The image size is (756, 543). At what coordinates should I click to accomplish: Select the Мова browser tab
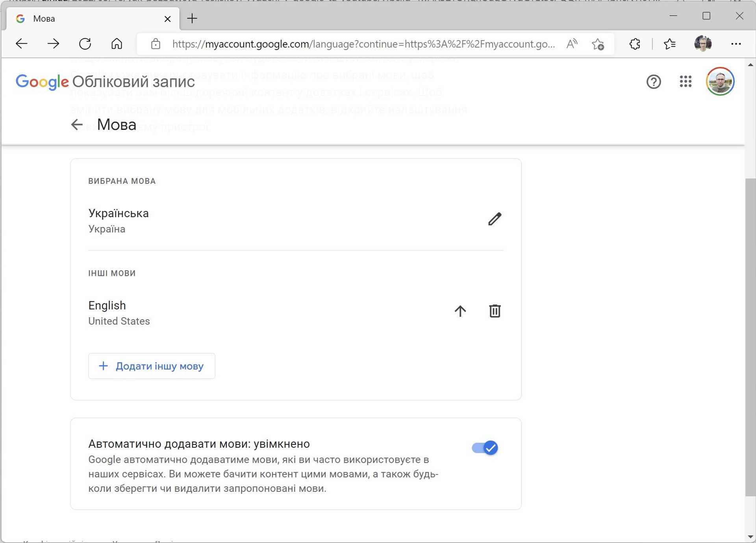91,18
